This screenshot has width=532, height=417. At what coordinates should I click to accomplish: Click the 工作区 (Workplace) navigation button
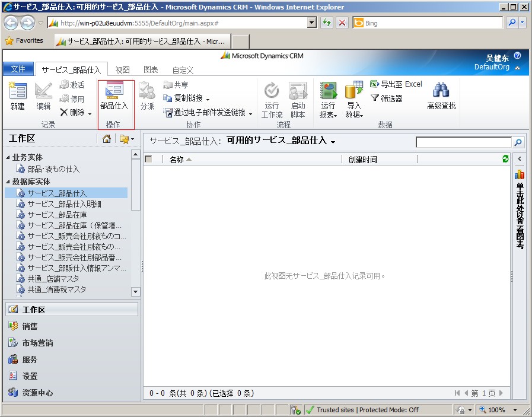[72, 310]
